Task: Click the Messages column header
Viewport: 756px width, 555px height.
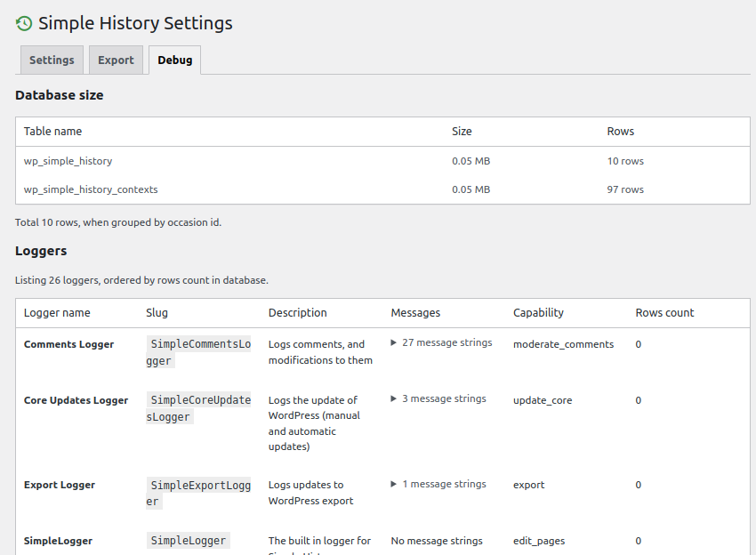Action: 415,312
